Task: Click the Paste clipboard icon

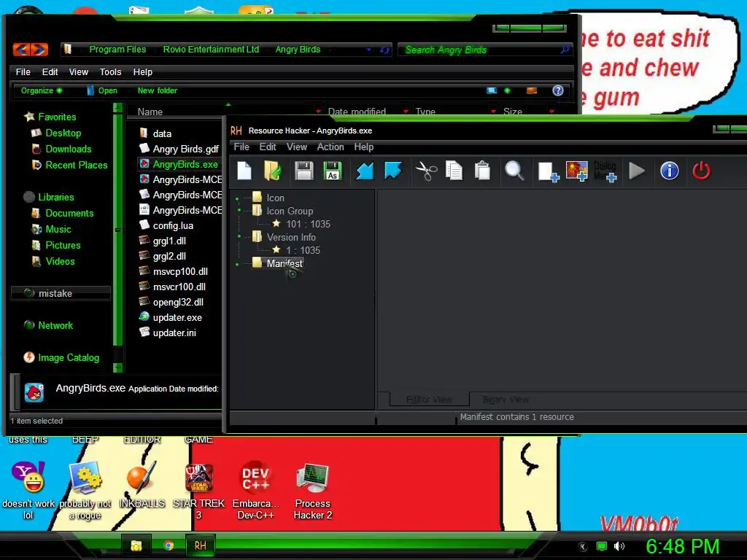Action: tap(482, 171)
